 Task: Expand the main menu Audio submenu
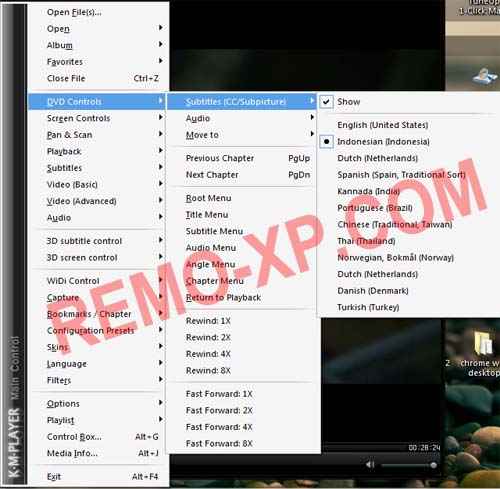97,218
